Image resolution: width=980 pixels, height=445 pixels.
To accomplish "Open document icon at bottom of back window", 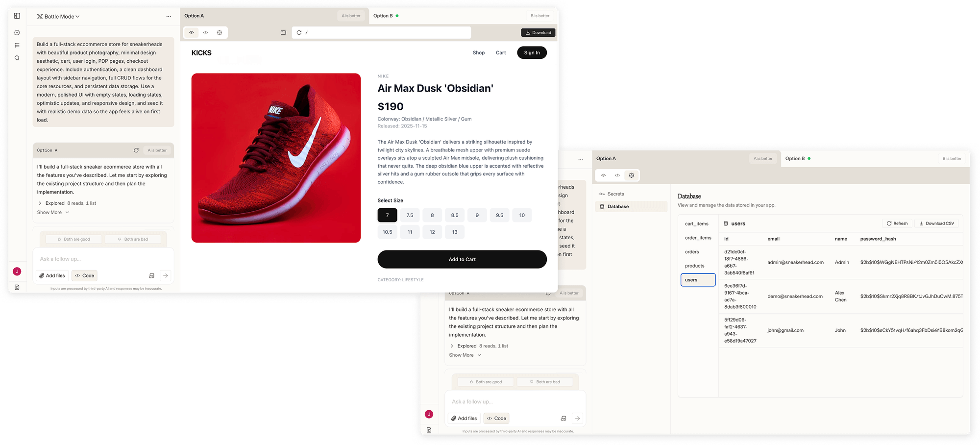I will click(429, 430).
